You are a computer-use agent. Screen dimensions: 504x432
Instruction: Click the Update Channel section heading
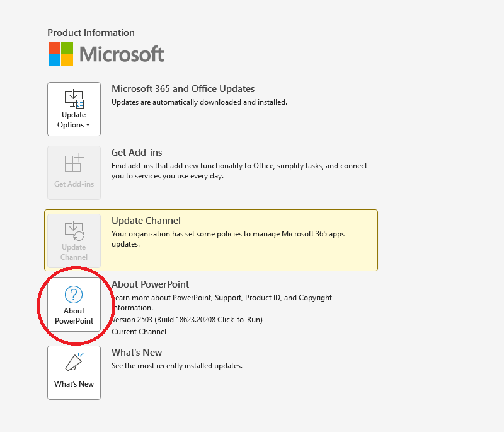click(x=146, y=221)
